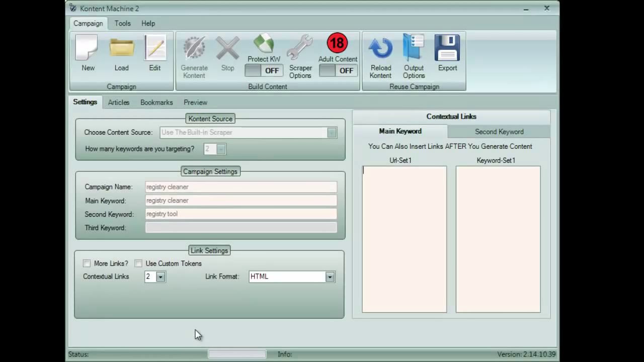Select the Second Keyword links tab
644x362 pixels.
[499, 132]
